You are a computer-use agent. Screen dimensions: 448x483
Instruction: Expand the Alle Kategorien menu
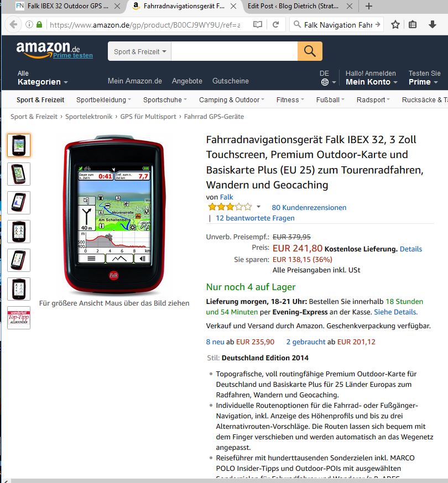[43, 78]
